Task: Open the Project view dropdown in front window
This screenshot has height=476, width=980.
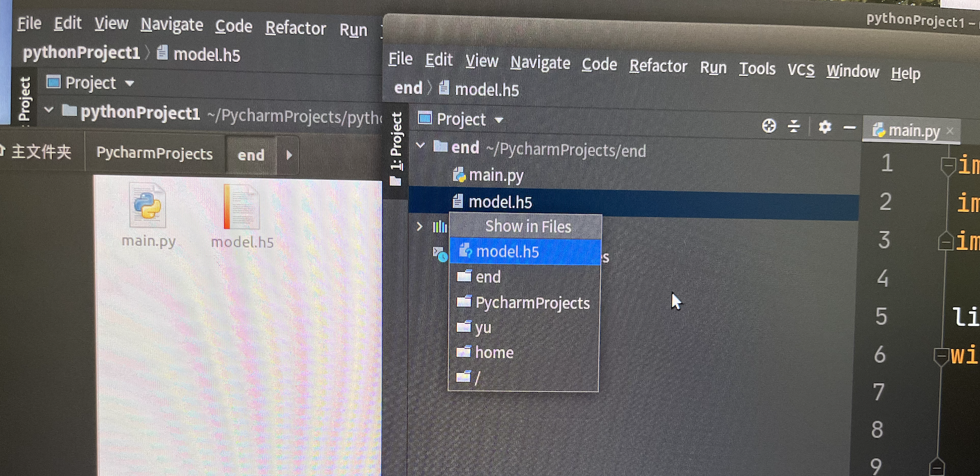Action: [x=461, y=120]
